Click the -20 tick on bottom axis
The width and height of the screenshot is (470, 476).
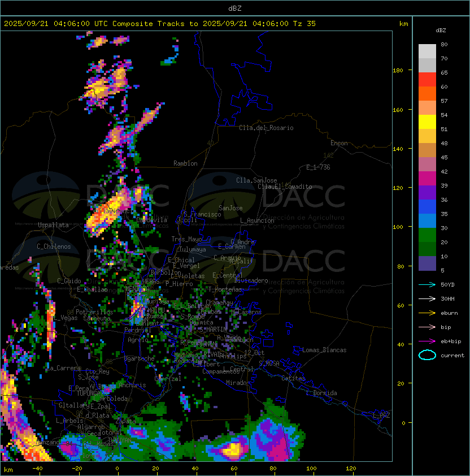pos(77,469)
